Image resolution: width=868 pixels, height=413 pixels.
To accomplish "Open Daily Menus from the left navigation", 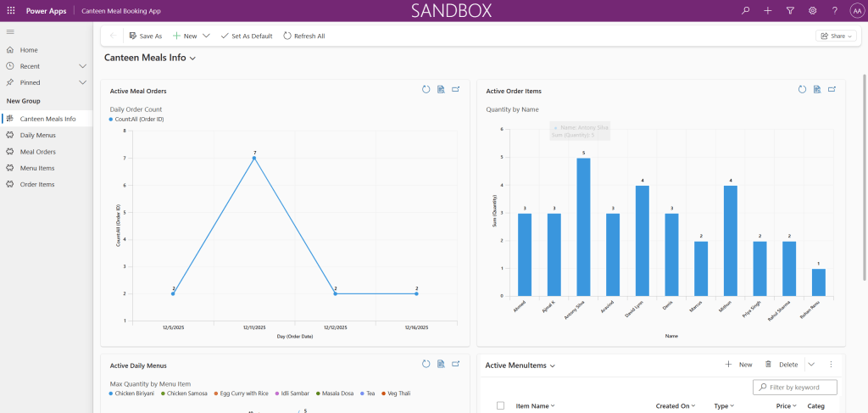I will point(37,135).
